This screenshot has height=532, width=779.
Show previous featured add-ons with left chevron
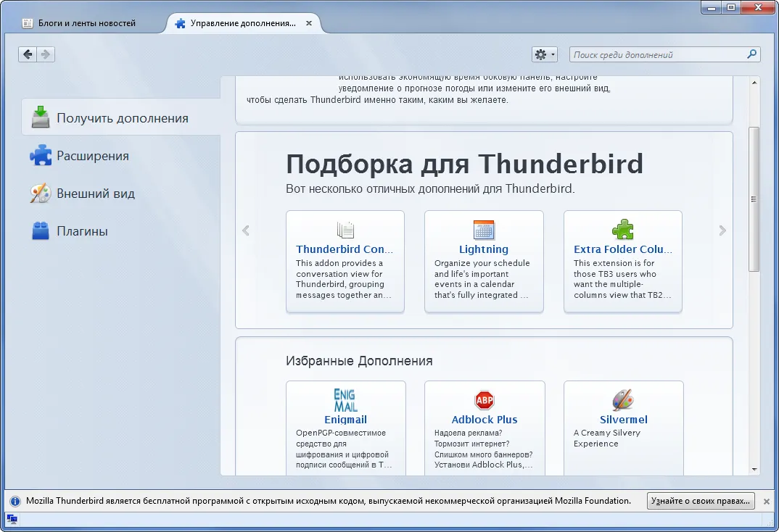tap(246, 230)
